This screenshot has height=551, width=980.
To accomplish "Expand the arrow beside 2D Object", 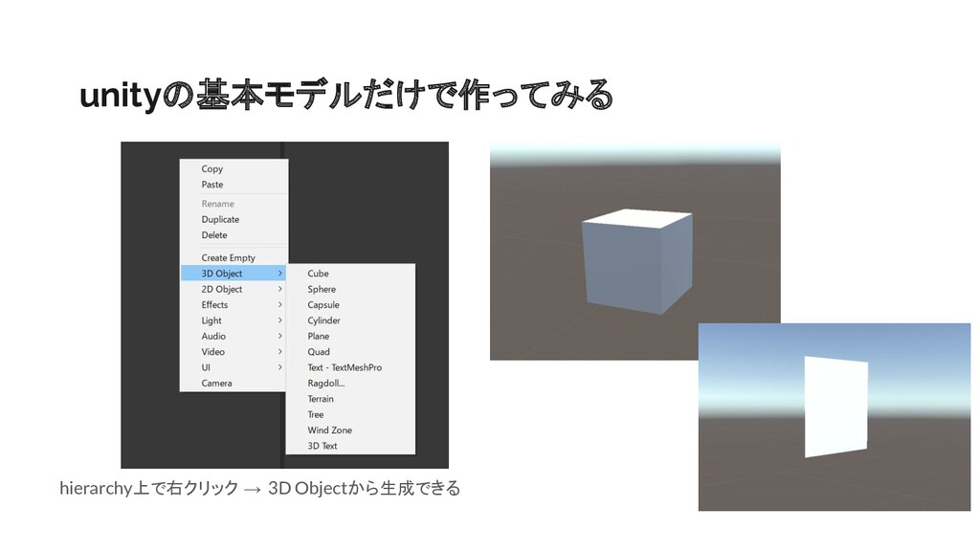I will point(280,289).
